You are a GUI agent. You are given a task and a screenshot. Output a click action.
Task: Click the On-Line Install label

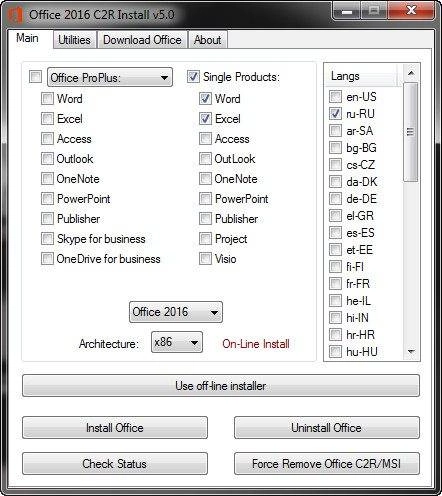256,344
